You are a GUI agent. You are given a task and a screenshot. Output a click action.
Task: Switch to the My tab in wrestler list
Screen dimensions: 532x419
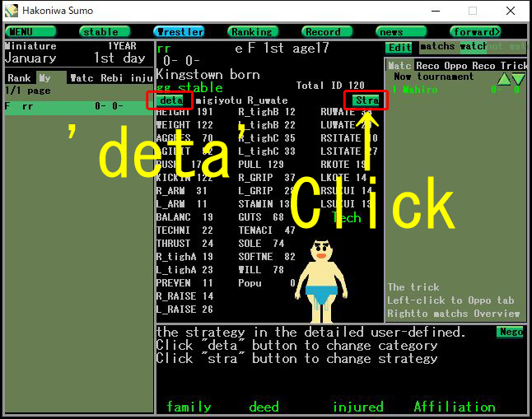[50, 78]
